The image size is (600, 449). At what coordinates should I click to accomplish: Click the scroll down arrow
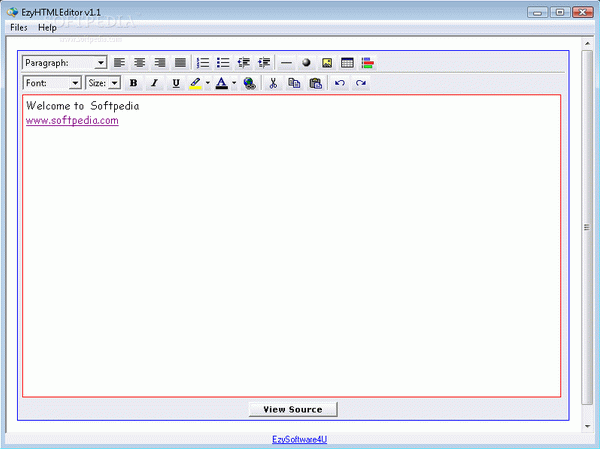coord(587,426)
